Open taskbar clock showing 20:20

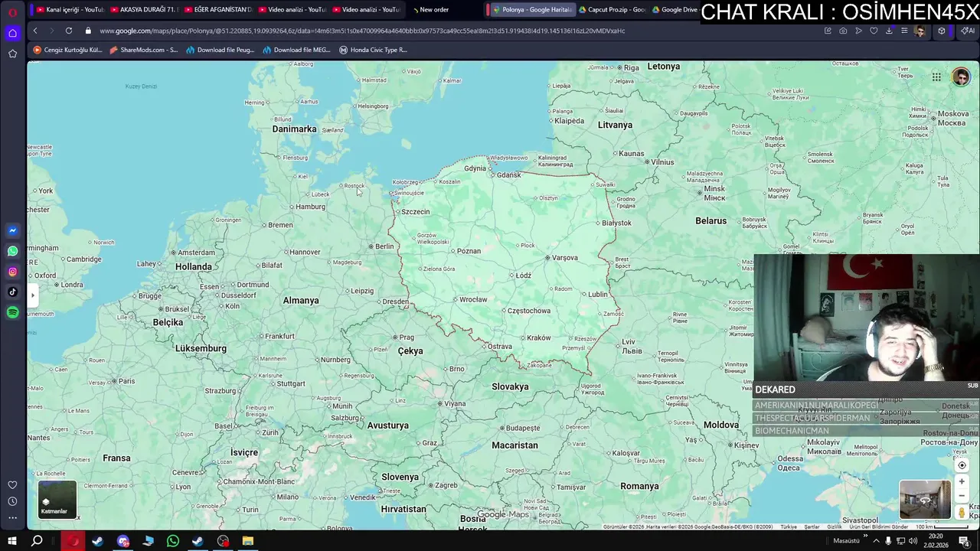point(937,541)
